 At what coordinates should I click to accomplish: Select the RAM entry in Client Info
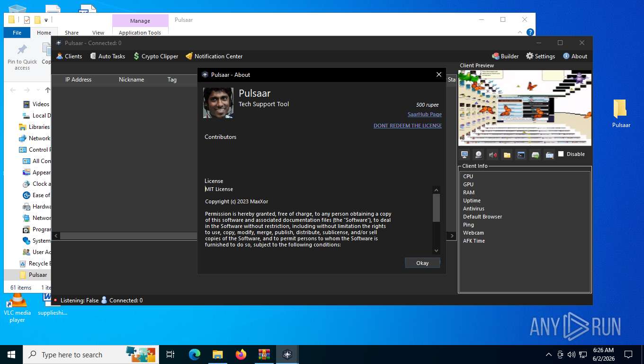tap(469, 192)
